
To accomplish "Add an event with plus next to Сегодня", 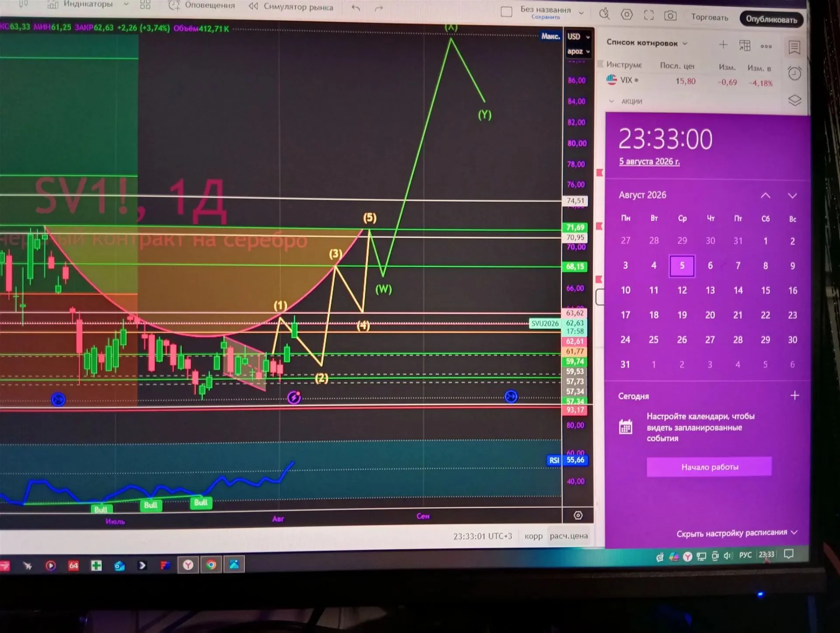I will pyautogui.click(x=794, y=396).
